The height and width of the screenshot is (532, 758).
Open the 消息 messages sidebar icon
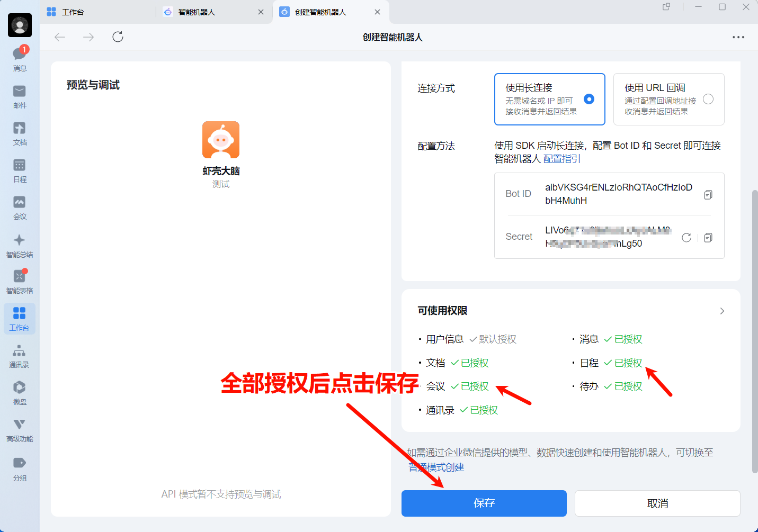20,58
